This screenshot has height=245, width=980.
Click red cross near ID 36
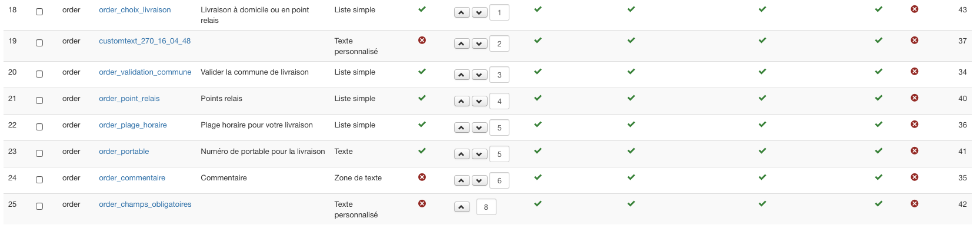(x=914, y=124)
